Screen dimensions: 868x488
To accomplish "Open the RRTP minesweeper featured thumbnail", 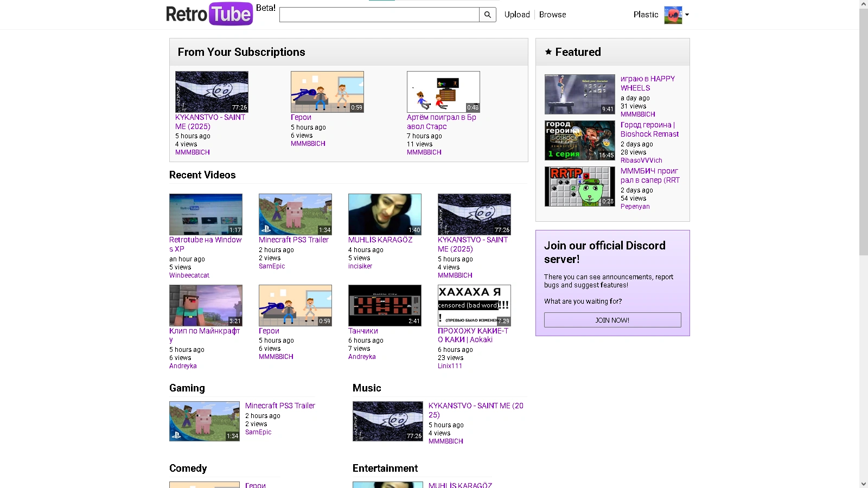I will click(x=580, y=187).
